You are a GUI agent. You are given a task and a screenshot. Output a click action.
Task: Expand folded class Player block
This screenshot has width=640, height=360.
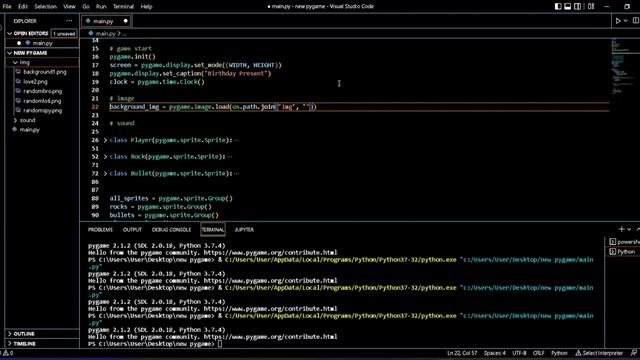(105, 140)
